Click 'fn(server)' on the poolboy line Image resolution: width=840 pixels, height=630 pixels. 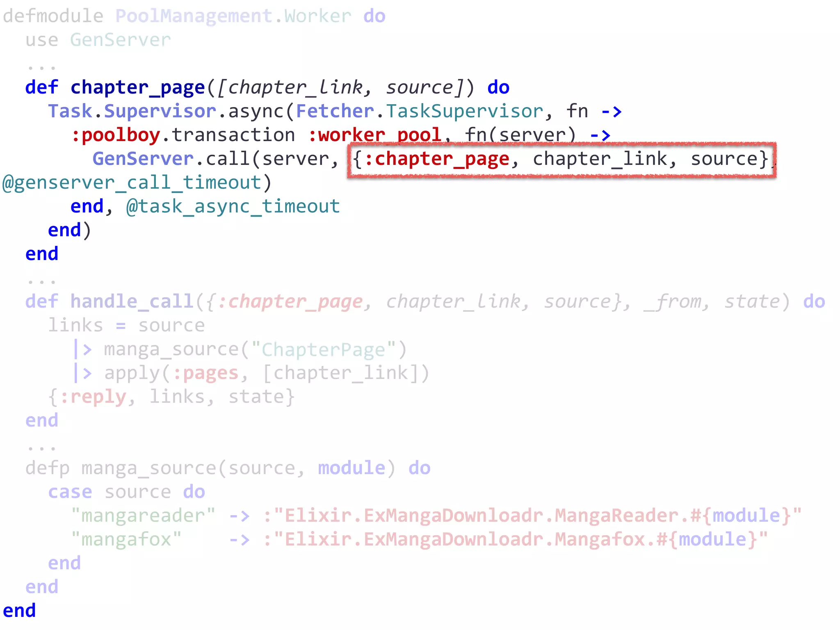(x=520, y=136)
